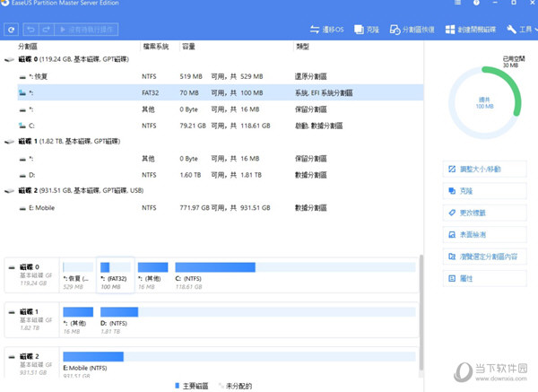Click the change label tag icon
Viewport: 538px width, 392px height.
point(452,213)
